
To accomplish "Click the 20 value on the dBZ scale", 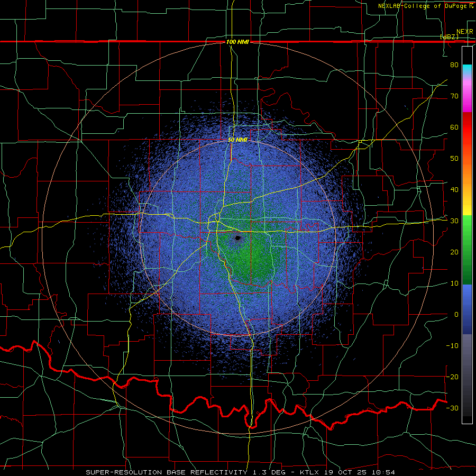I will tap(454, 252).
